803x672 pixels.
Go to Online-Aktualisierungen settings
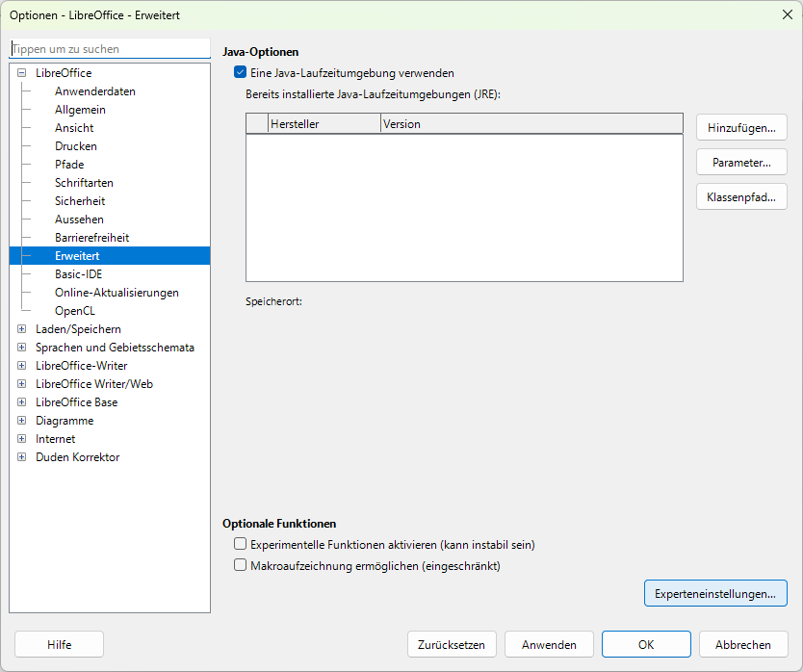click(x=117, y=293)
